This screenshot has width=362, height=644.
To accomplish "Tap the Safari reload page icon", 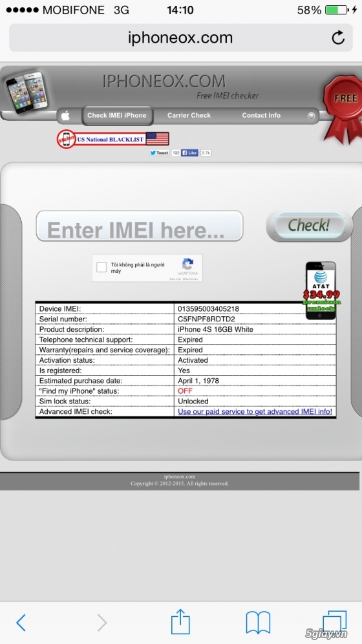I will point(338,38).
